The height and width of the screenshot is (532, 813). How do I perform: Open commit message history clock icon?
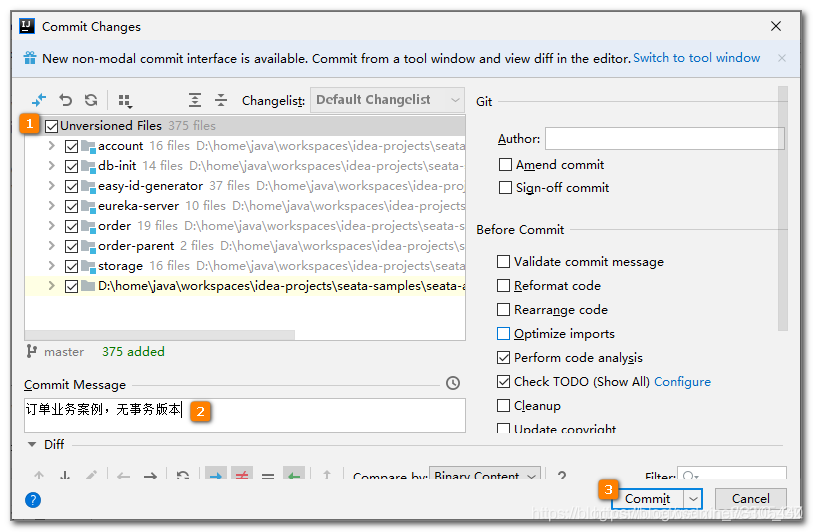pyautogui.click(x=453, y=383)
